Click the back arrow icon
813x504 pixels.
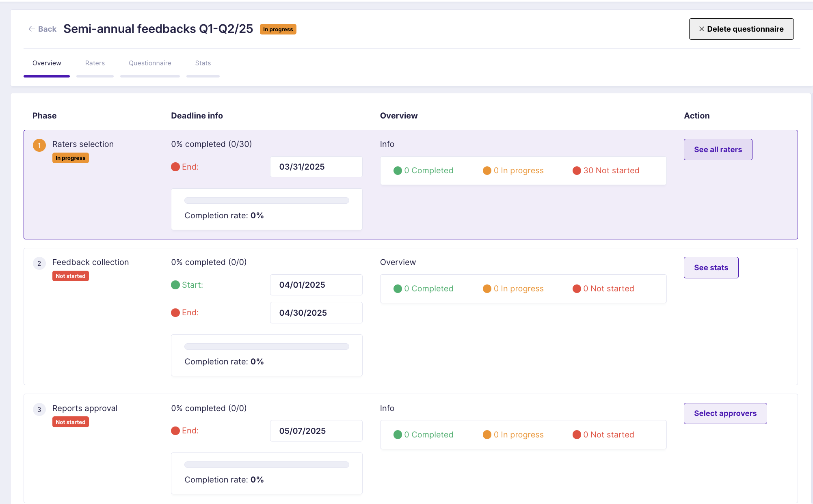point(32,29)
